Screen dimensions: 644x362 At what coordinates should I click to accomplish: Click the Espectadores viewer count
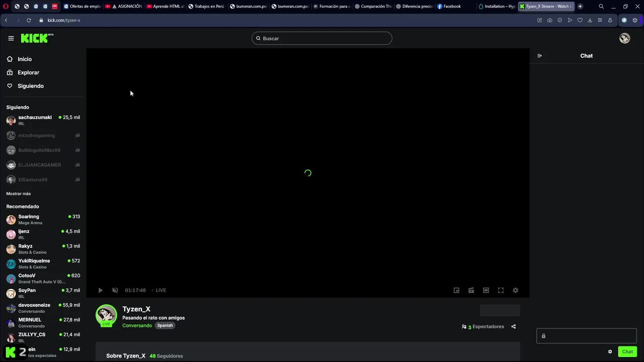(483, 326)
